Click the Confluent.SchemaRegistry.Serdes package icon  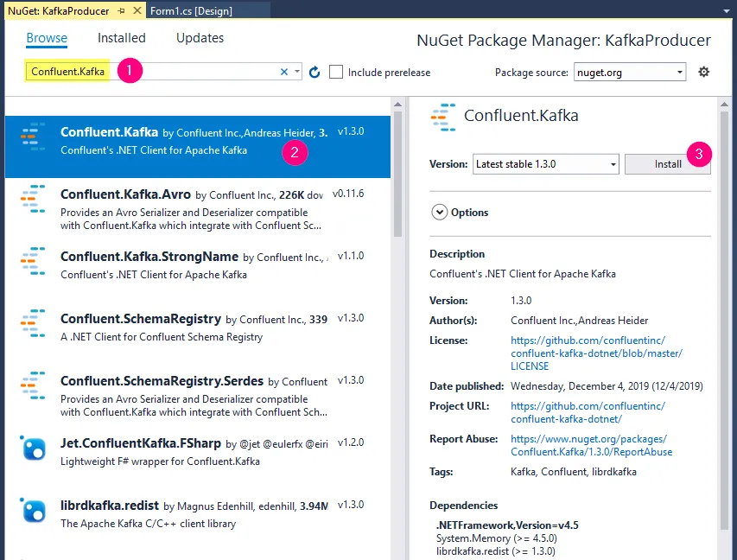(x=33, y=385)
